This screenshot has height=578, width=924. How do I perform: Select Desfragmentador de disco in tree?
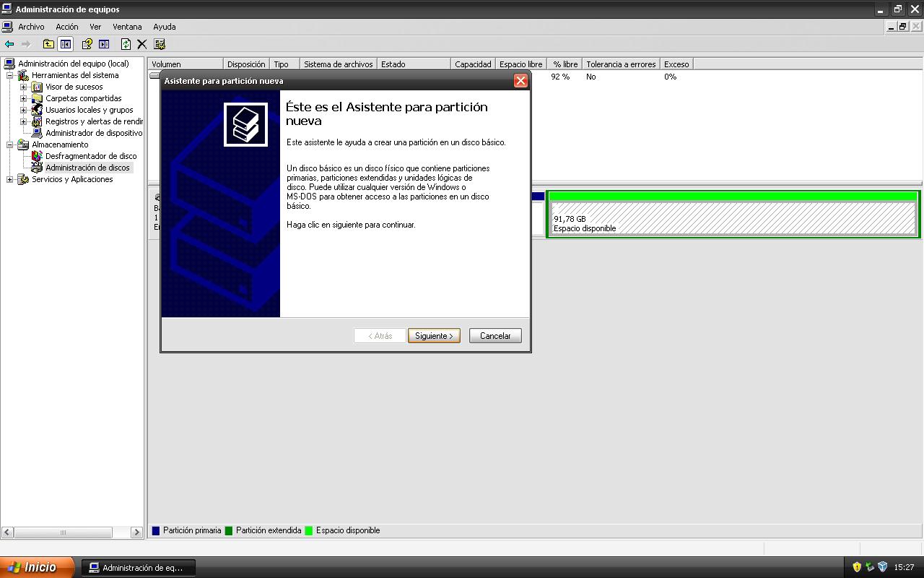[90, 156]
